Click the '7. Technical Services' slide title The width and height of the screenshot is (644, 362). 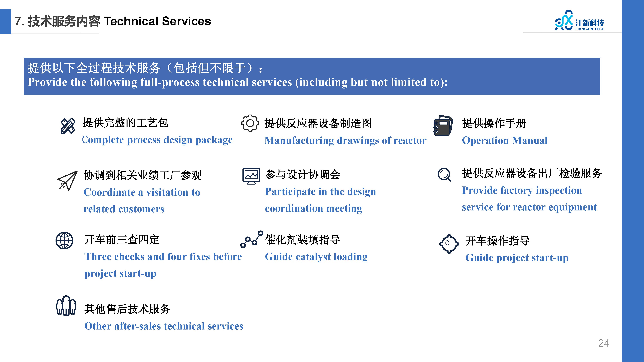pos(113,21)
